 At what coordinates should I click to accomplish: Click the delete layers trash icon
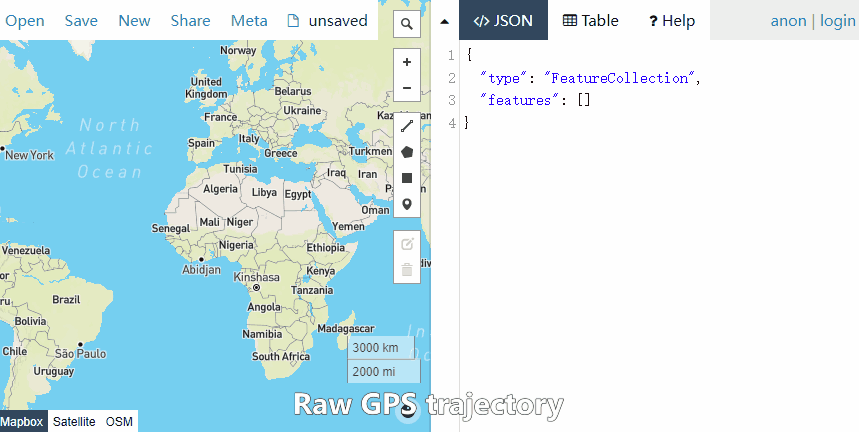(406, 270)
